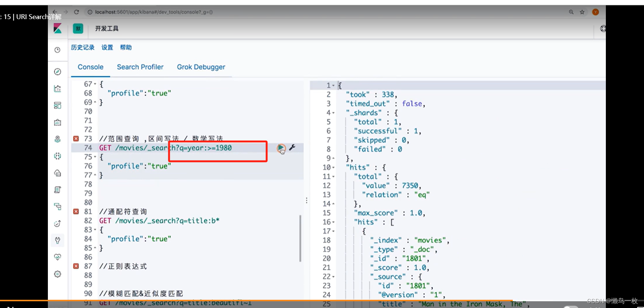644x308 pixels.
Task: Open APM icon in sidebar
Action: (x=58, y=207)
